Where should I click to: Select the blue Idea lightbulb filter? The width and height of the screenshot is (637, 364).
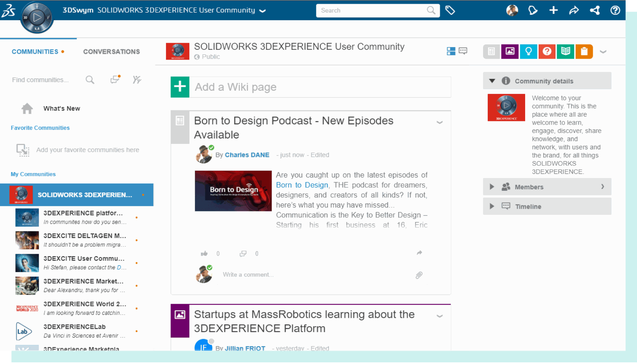[529, 51]
